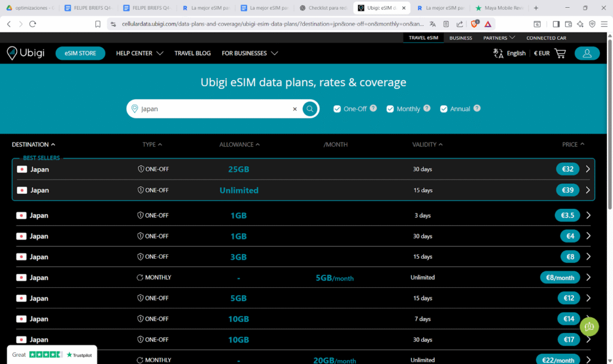Toggle the Annual plan checkbox
This screenshot has width=613, height=364.
click(444, 109)
